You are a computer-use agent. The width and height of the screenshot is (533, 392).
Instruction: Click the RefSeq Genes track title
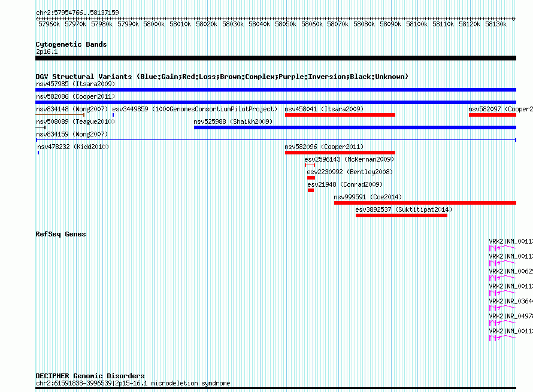[60, 234]
